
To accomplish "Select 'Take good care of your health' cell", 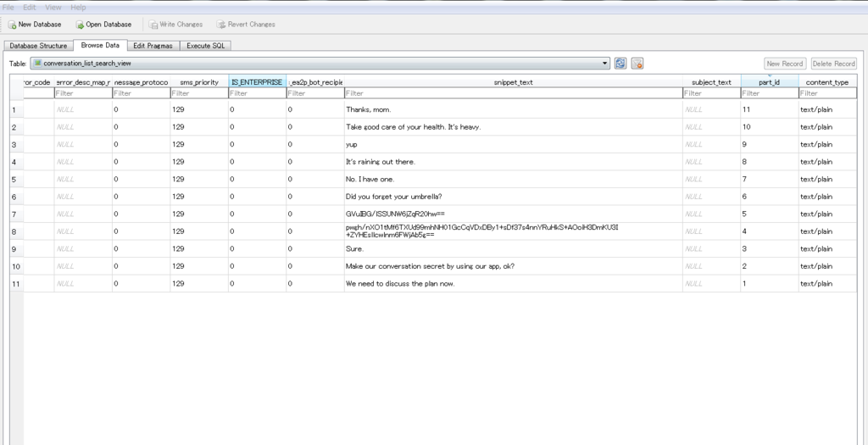I will (513, 127).
